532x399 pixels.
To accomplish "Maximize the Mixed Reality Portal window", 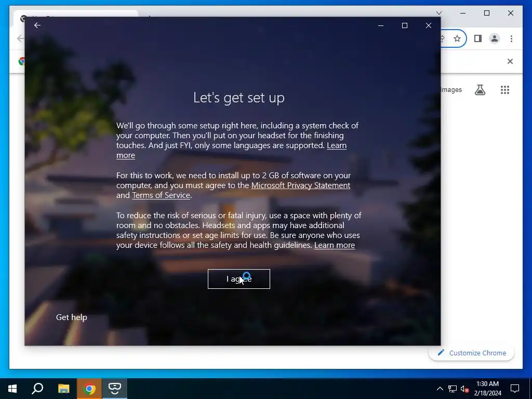I will (x=404, y=25).
